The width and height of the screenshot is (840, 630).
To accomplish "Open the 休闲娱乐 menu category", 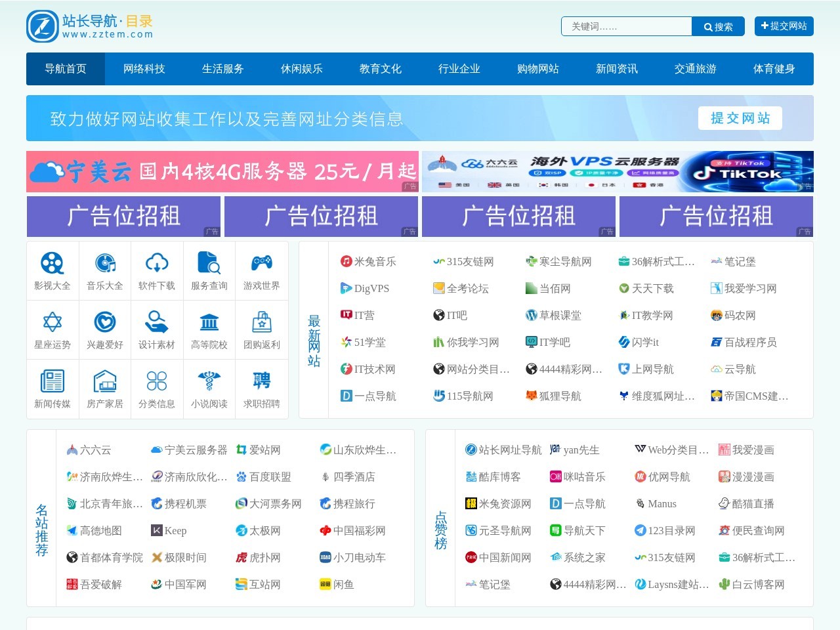I will [302, 69].
